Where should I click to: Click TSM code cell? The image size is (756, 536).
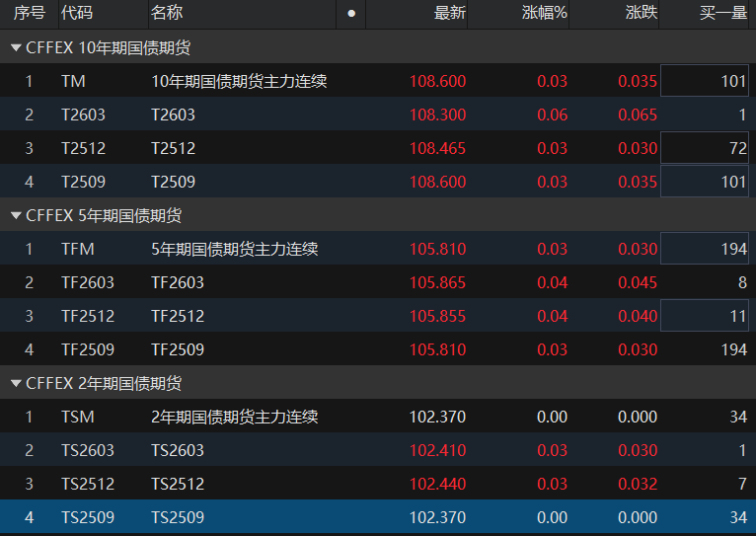[78, 417]
